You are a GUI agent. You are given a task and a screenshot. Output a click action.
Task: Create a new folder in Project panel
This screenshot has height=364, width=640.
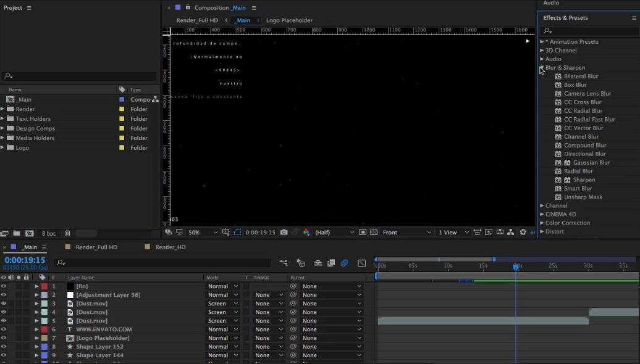pyautogui.click(x=17, y=233)
